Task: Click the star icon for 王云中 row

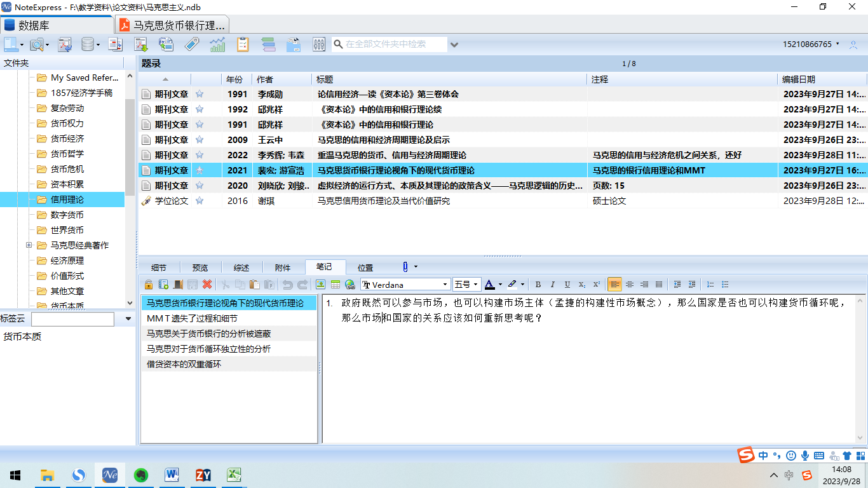Action: [200, 140]
